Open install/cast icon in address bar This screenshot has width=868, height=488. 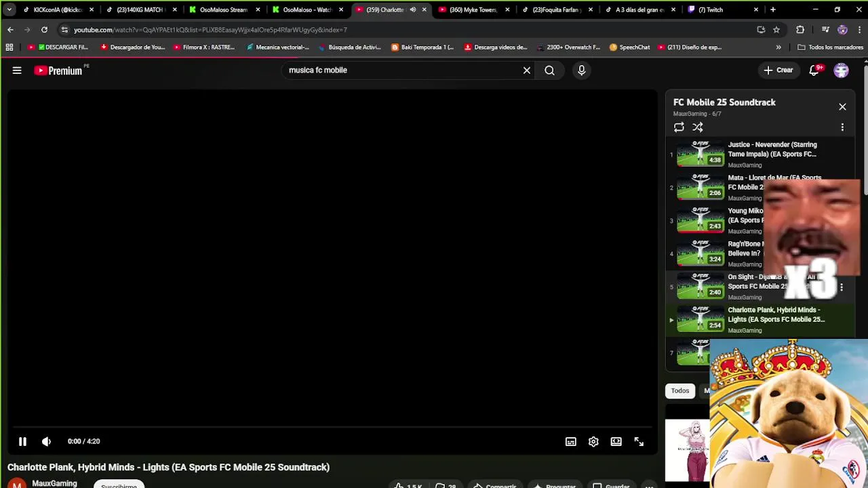[761, 30]
